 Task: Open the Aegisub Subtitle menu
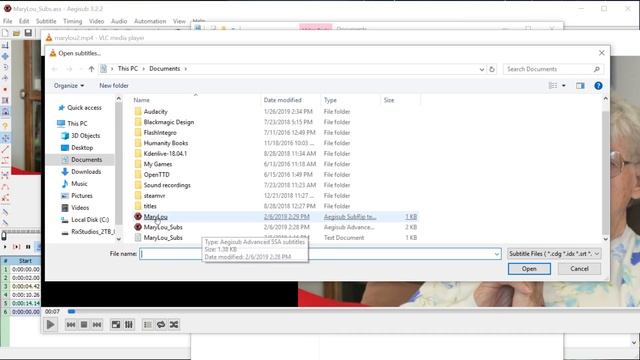click(46, 21)
